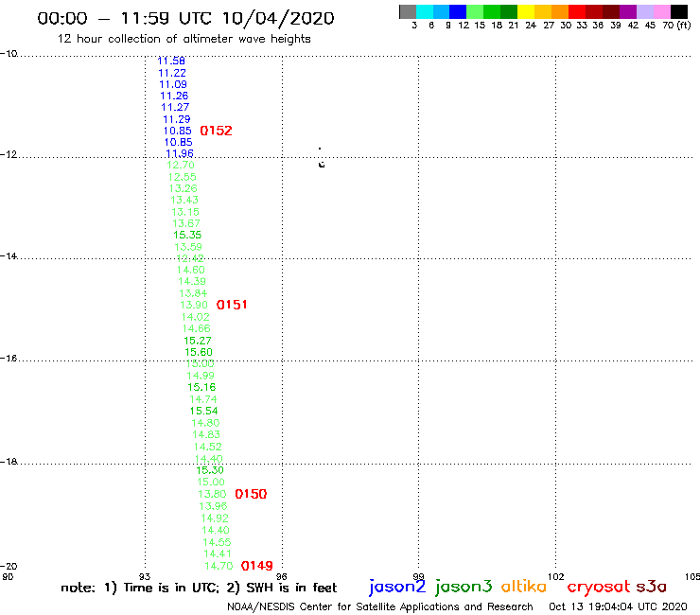This screenshot has width=700, height=615.
Task: Click the red time label 0152
Action: pyautogui.click(x=216, y=131)
